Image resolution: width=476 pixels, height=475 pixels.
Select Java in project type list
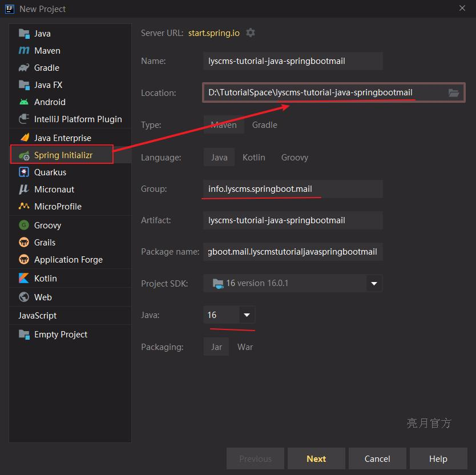pyautogui.click(x=70, y=34)
